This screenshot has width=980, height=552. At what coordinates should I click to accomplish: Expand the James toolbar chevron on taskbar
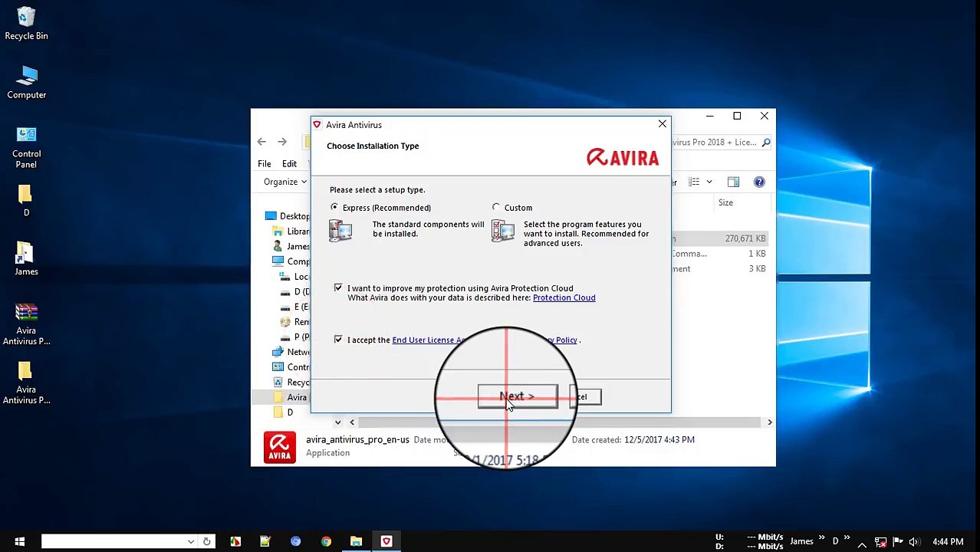(x=821, y=539)
